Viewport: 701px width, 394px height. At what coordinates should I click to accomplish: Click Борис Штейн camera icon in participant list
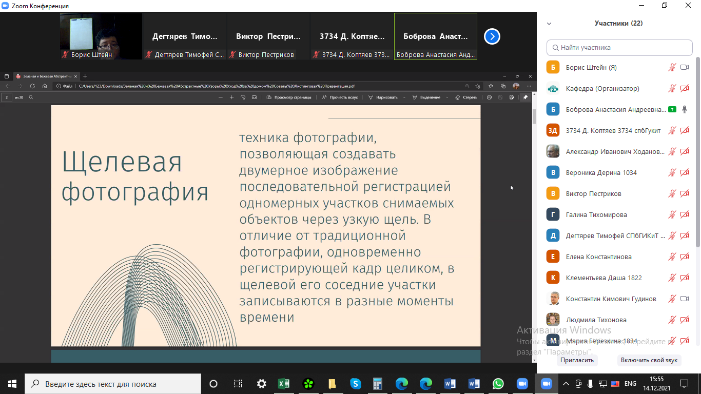(x=684, y=68)
